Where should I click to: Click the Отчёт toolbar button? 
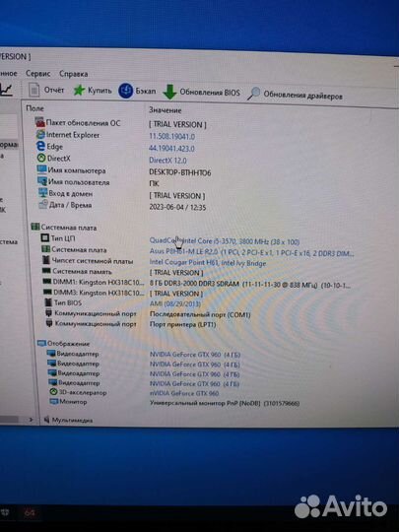(46, 90)
